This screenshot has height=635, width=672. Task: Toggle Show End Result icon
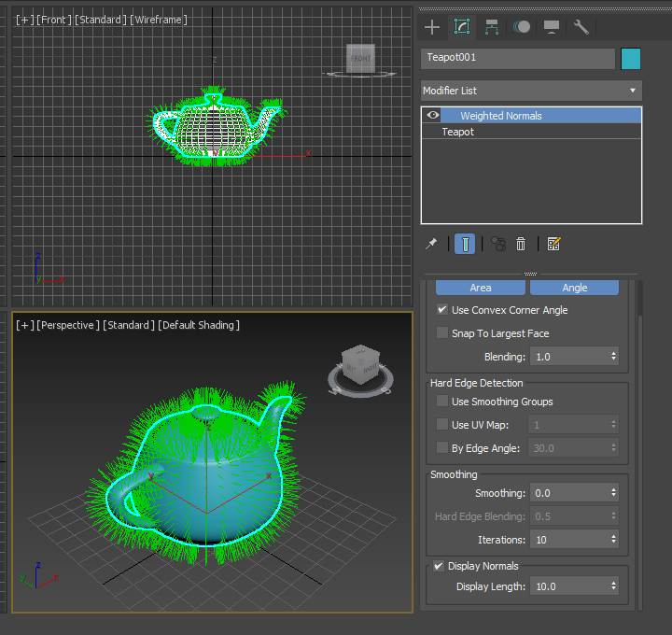(465, 244)
